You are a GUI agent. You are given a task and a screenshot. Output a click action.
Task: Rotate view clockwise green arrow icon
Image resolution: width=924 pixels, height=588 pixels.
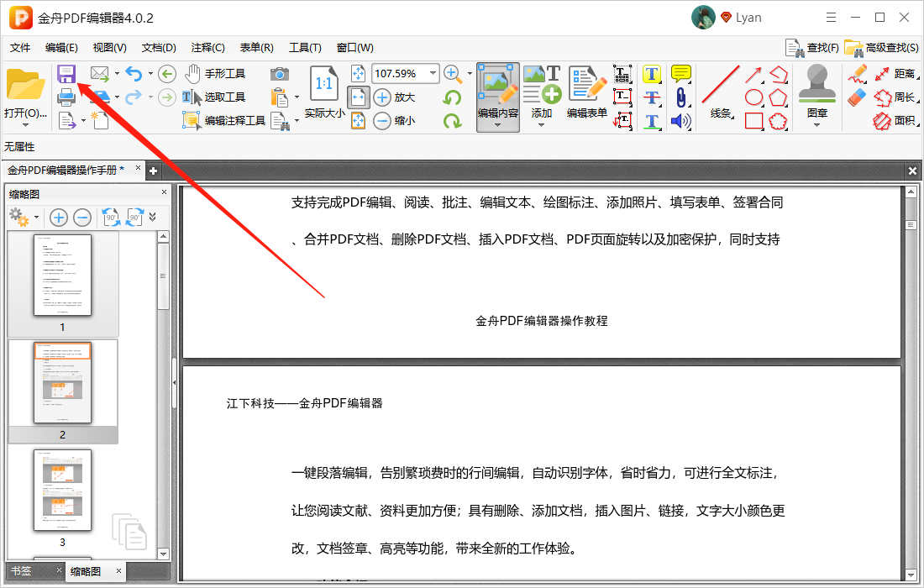click(452, 121)
